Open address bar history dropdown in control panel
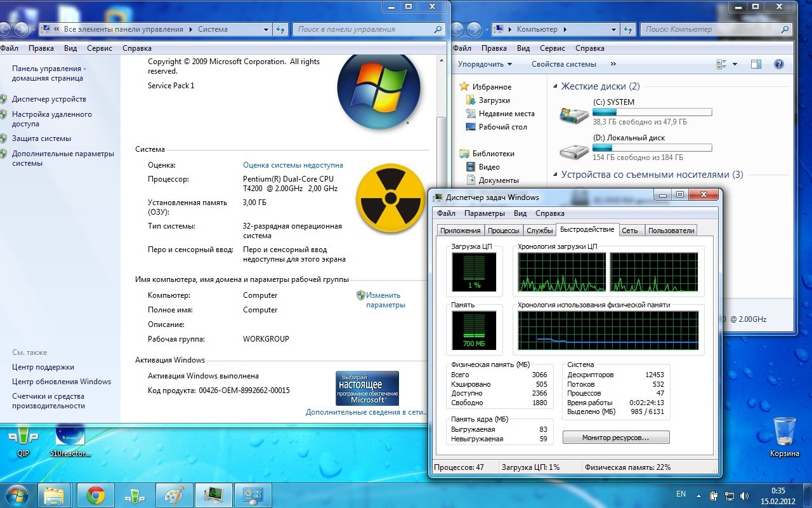This screenshot has width=812, height=508. pos(266,29)
